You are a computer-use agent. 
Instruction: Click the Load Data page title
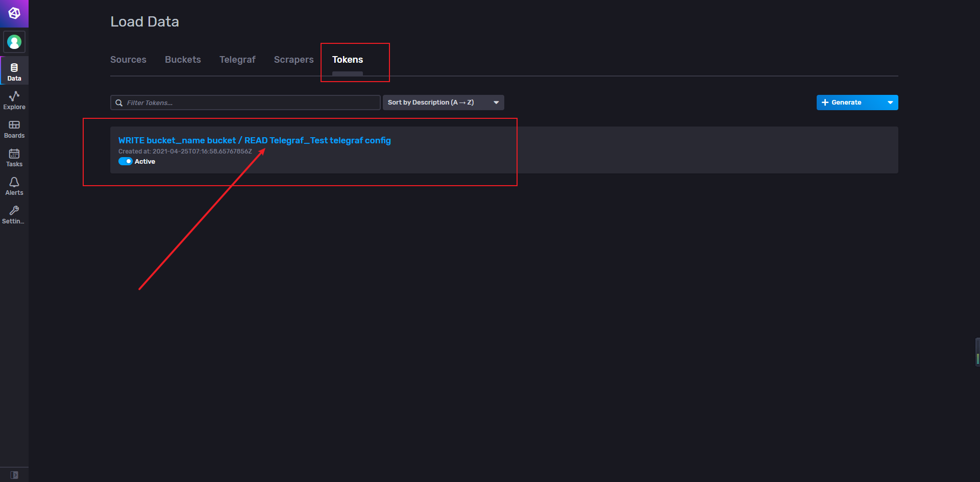(144, 21)
